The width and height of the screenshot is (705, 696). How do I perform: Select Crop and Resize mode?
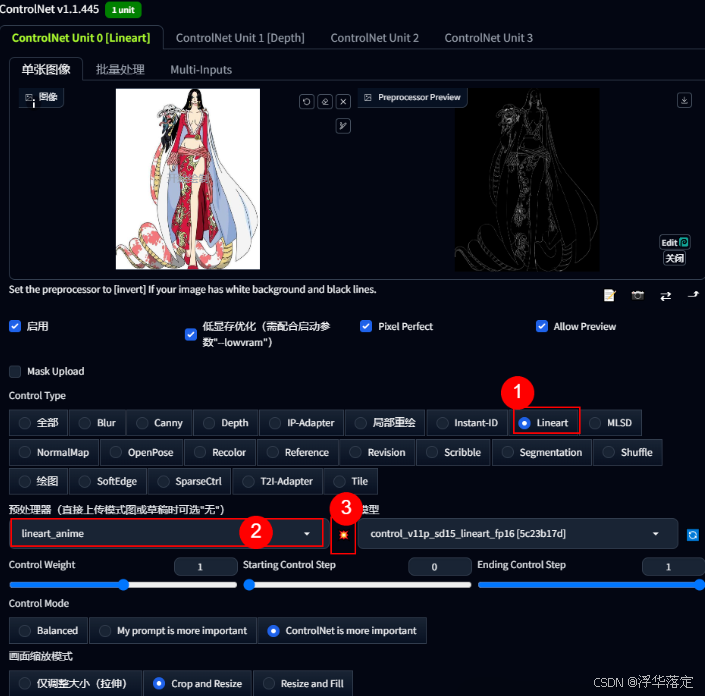[197, 683]
